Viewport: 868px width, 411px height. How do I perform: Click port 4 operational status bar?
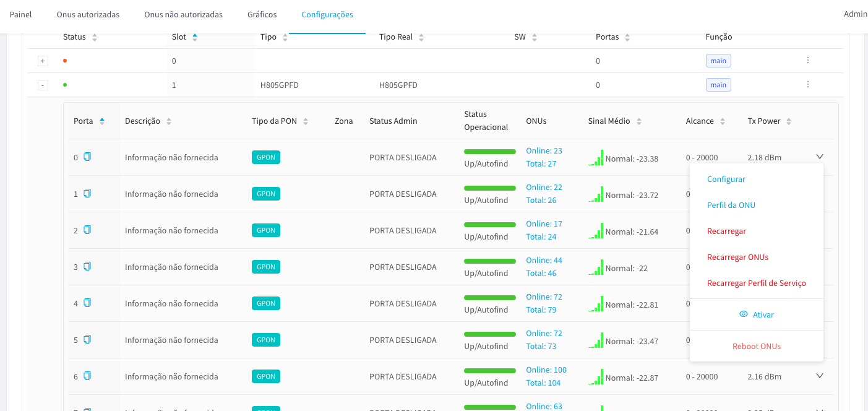coord(489,298)
